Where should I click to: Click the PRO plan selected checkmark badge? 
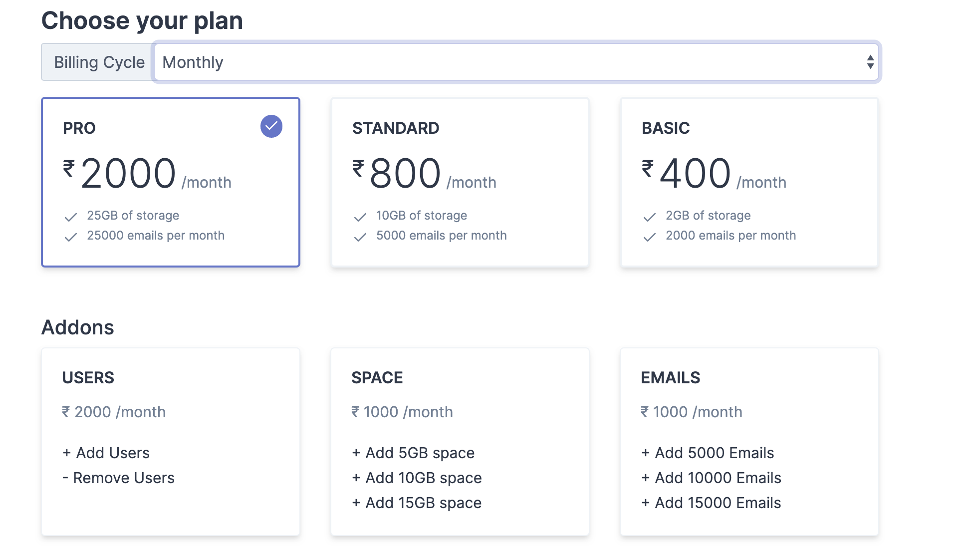(x=271, y=126)
